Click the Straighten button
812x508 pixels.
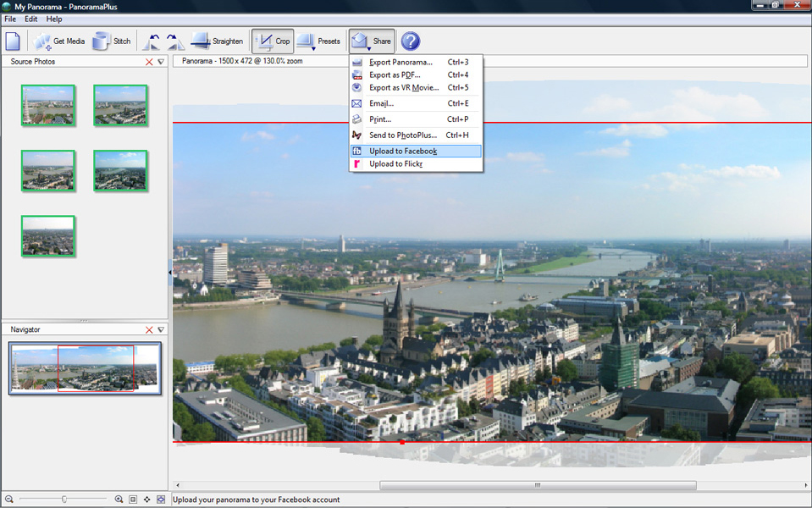pyautogui.click(x=217, y=41)
